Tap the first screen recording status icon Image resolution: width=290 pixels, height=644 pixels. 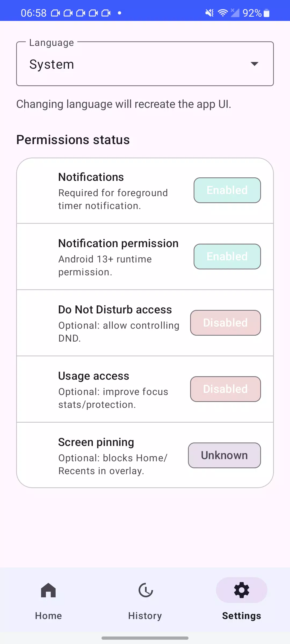[55, 13]
